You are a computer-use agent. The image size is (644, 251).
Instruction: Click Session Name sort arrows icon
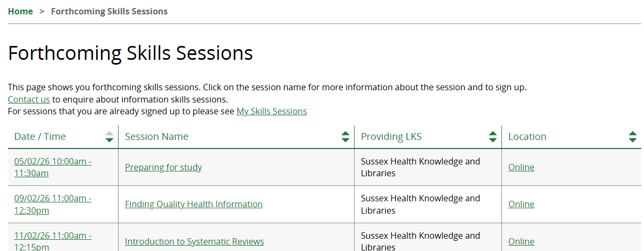click(x=345, y=137)
